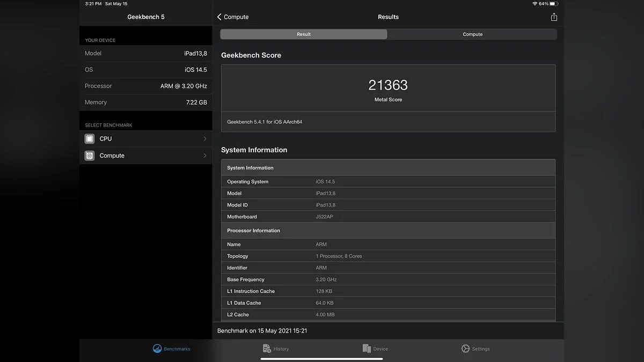The width and height of the screenshot is (644, 362).
Task: Select the Model row in Your Device
Action: [x=146, y=54]
